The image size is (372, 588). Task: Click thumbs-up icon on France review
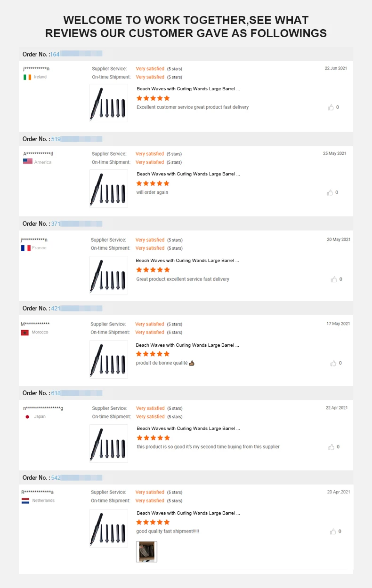[x=334, y=279]
